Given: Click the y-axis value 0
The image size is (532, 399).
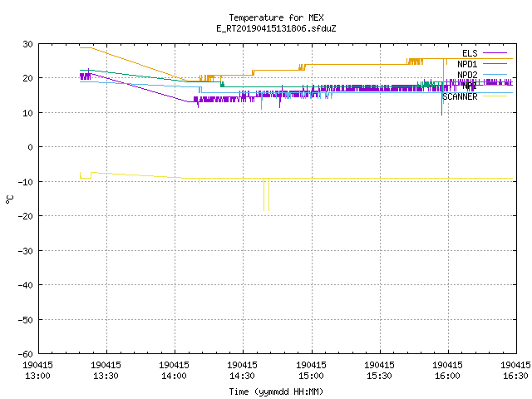Looking at the screenshot, I should pyautogui.click(x=30, y=147).
